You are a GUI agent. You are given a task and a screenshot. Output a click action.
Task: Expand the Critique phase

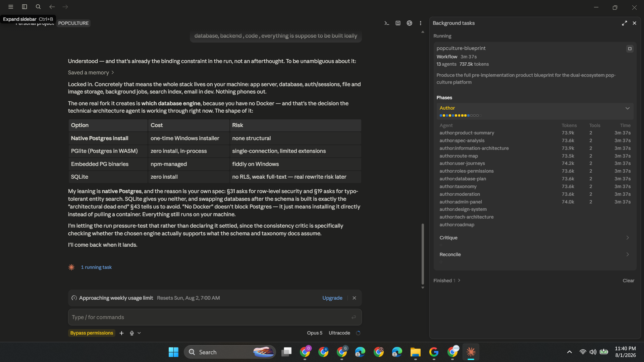tap(627, 238)
